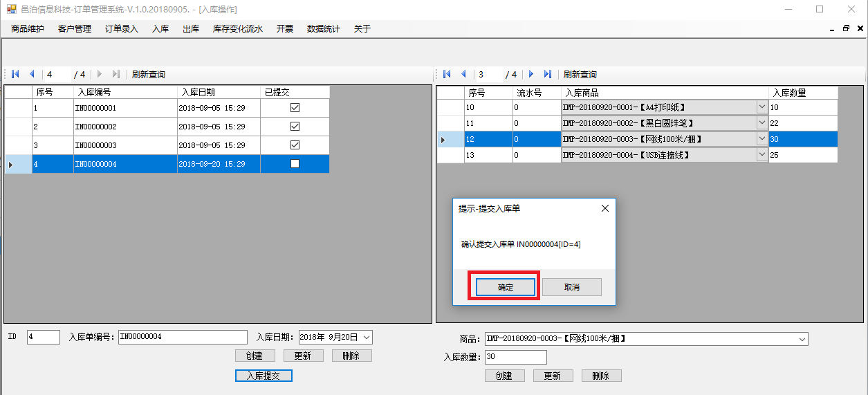Click left panel 更新 button

tap(303, 356)
